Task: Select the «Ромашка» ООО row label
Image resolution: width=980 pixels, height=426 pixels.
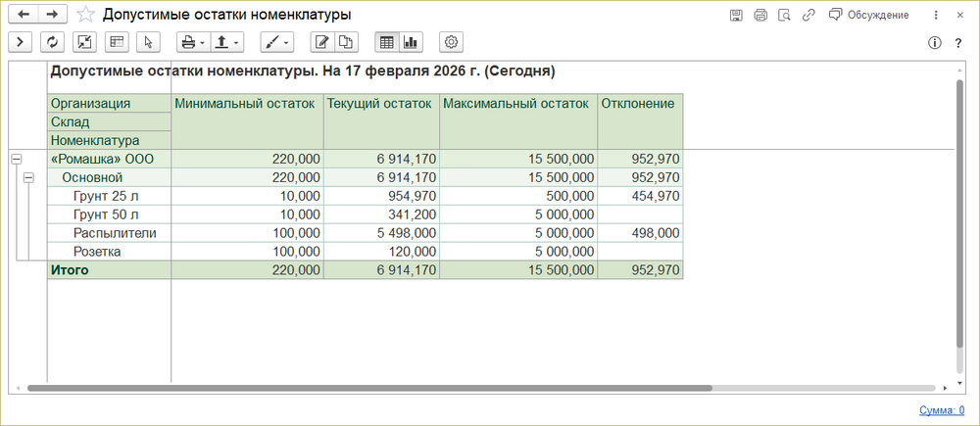Action: 110,160
